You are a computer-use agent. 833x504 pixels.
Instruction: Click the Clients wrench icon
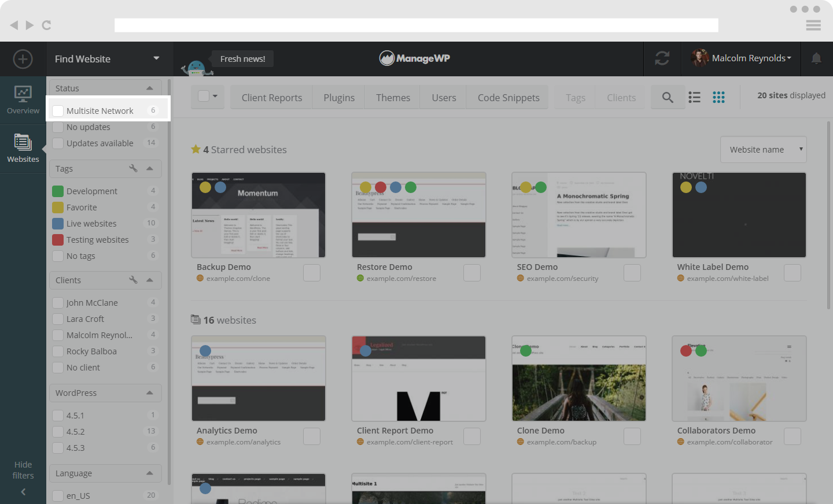(x=133, y=280)
